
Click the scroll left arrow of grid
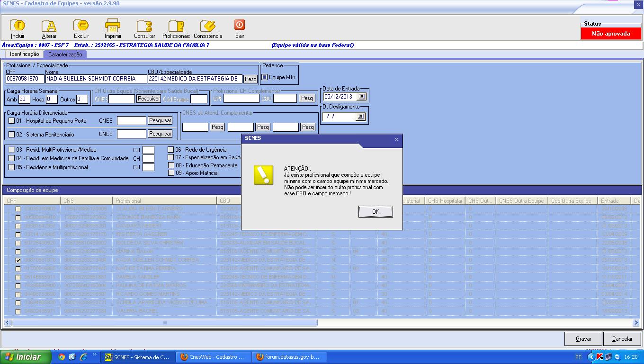pos(7,323)
